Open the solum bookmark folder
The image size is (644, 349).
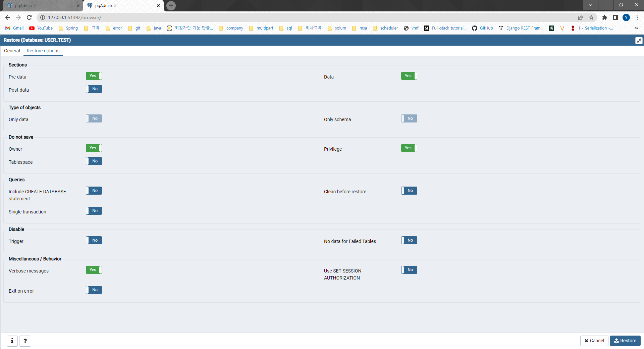(x=337, y=28)
